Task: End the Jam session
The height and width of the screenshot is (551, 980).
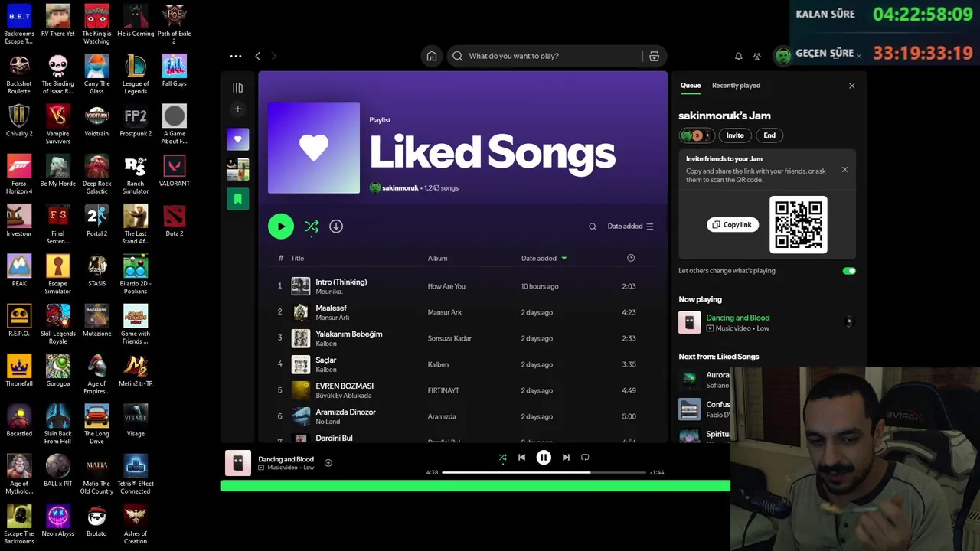Action: [769, 135]
